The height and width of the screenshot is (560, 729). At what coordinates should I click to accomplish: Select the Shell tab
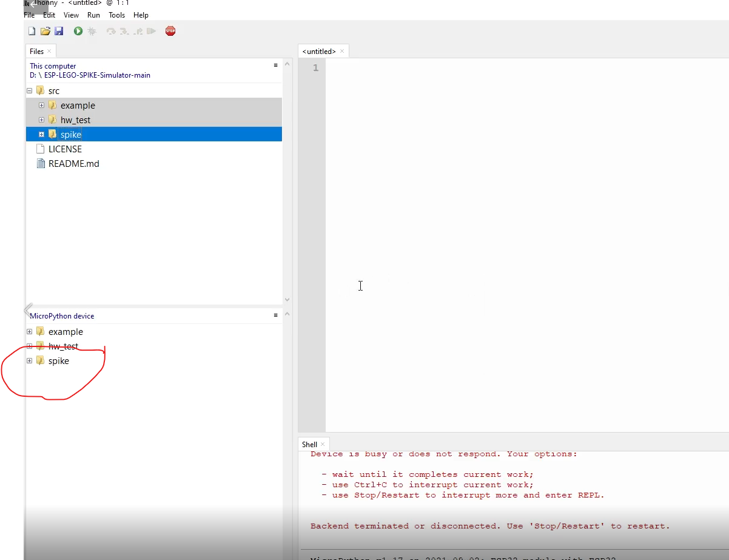[309, 445]
